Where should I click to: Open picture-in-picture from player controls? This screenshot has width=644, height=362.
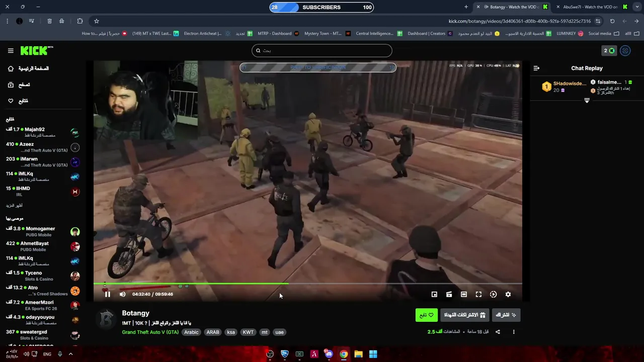click(434, 294)
